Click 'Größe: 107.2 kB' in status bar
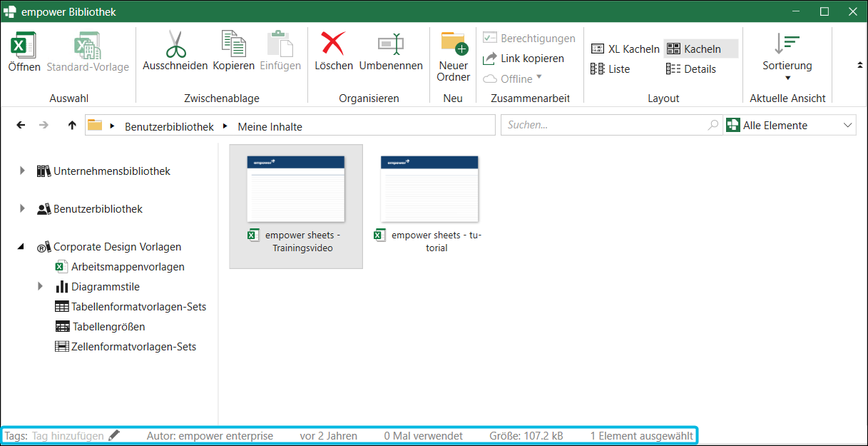The height and width of the screenshot is (446, 868). tap(526, 435)
